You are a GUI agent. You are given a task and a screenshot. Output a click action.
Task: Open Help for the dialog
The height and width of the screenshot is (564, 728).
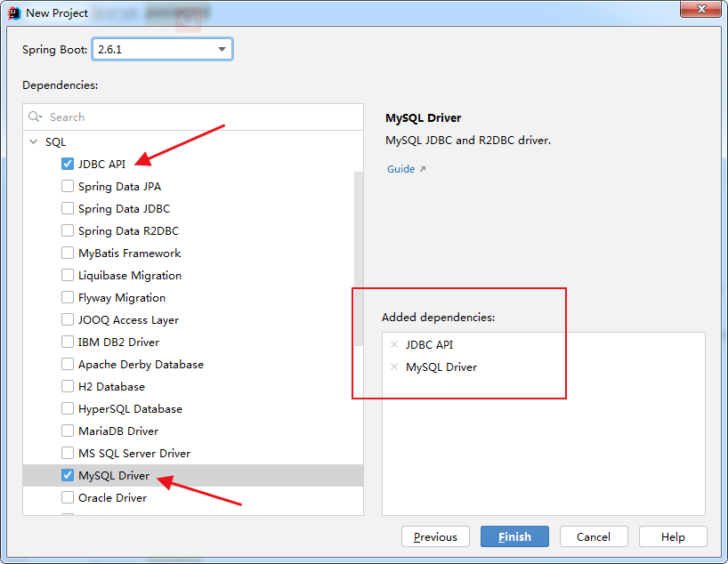click(x=673, y=536)
